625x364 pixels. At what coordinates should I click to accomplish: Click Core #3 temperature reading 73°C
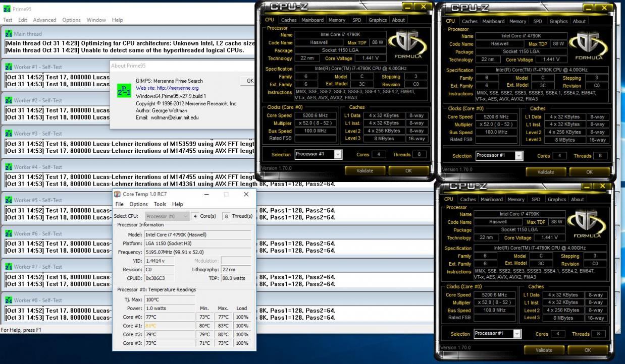point(169,343)
